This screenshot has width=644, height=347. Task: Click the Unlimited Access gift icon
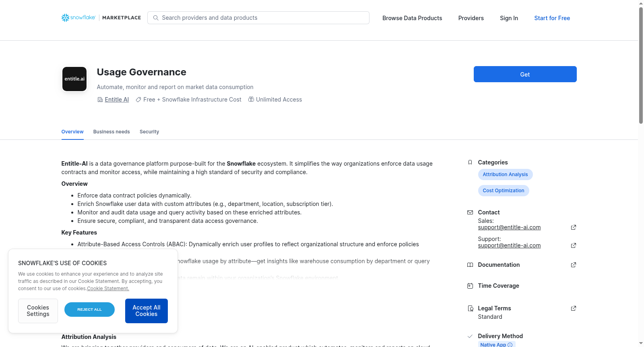point(251,99)
